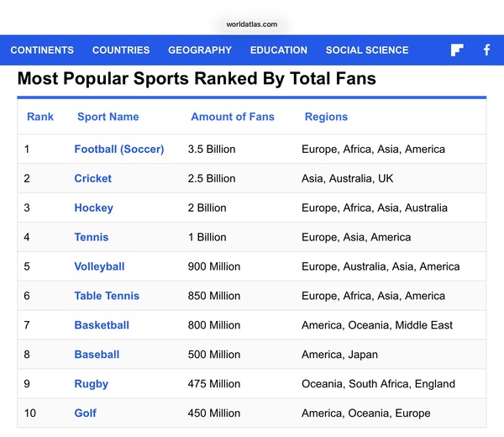Viewport: 504px width, 437px height.
Task: Click the Flipboard icon in the navbar
Action: [x=457, y=50]
